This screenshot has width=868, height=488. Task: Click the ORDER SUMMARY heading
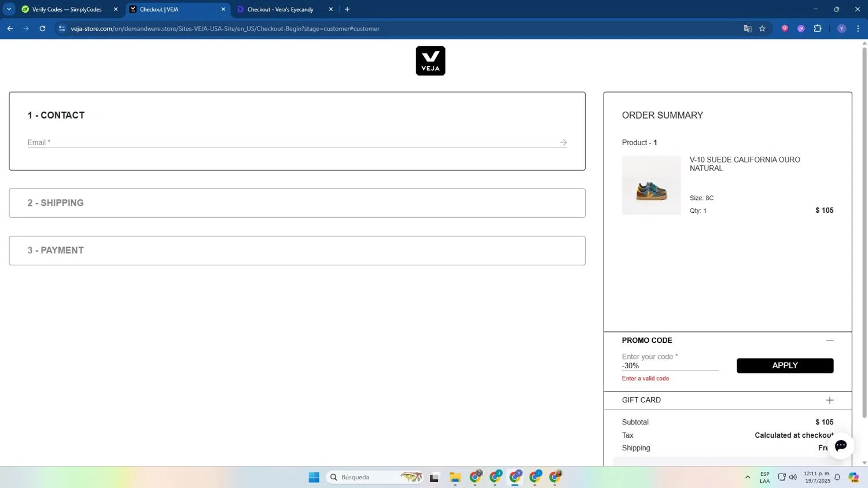663,115
